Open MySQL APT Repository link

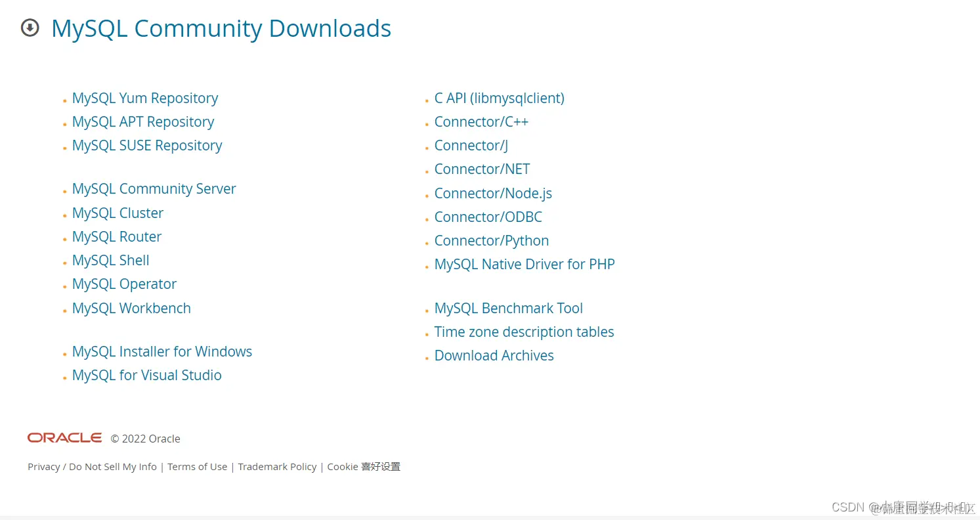click(143, 121)
